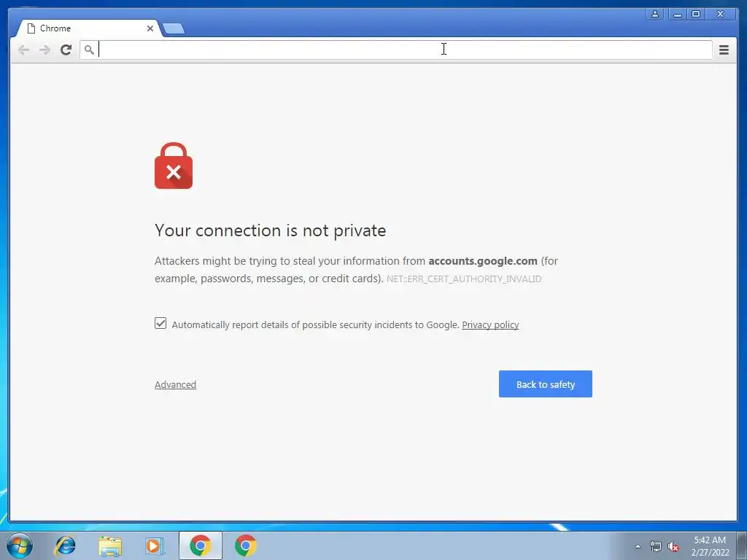
Task: Click the Show desktop strip on the taskbar
Action: [x=741, y=546]
